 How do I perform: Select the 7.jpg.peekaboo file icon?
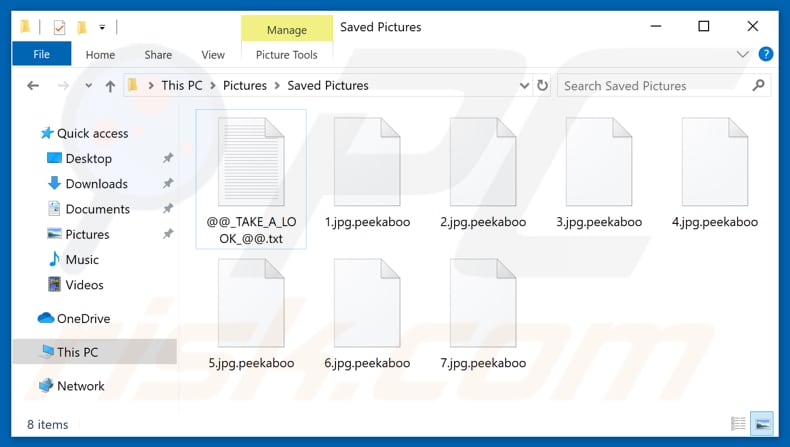(483, 304)
